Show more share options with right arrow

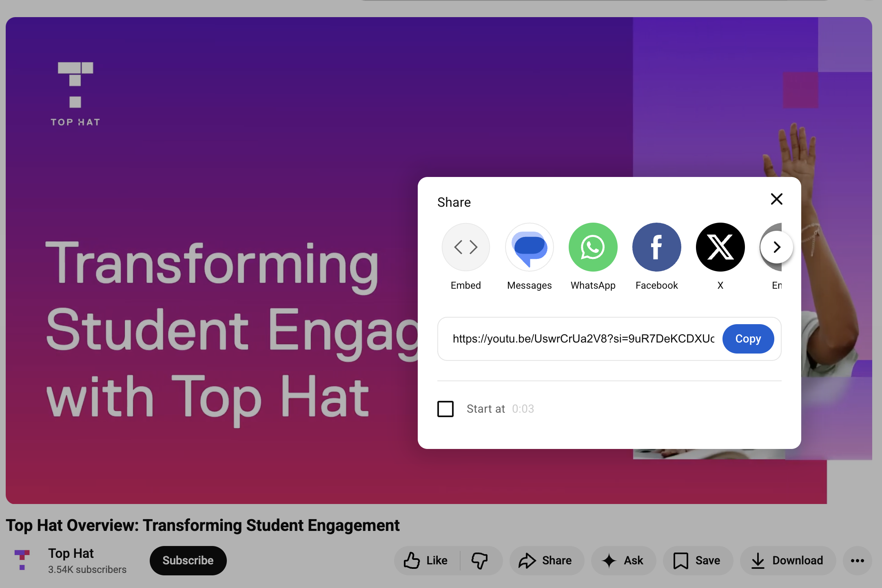tap(777, 247)
